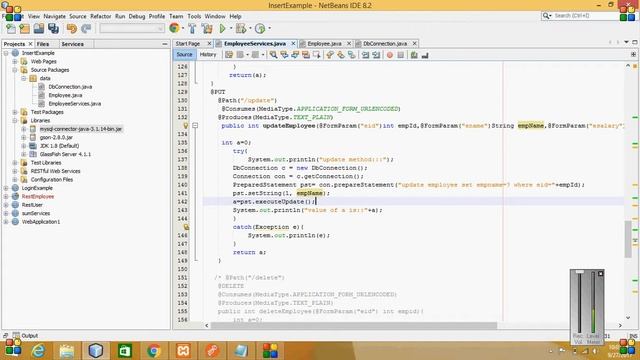
Task: Collapse the InsertExample project node
Action: [x=6, y=53]
